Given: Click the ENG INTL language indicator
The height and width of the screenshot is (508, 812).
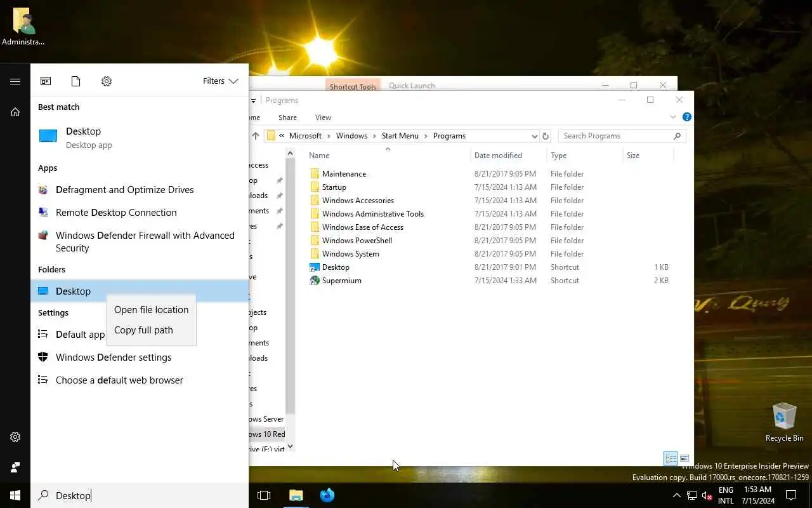Looking at the screenshot, I should (x=726, y=495).
